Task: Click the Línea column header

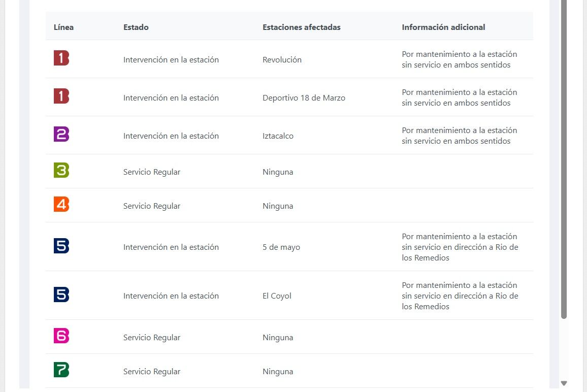Action: pos(63,27)
